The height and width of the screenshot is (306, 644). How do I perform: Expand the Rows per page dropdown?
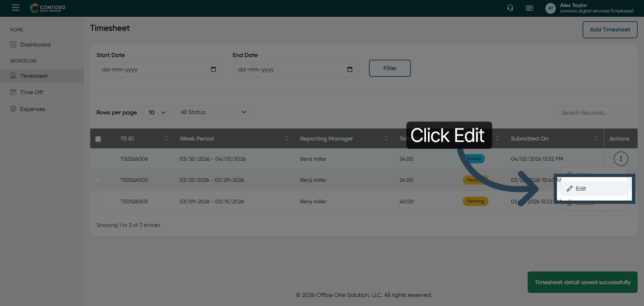[x=156, y=112]
